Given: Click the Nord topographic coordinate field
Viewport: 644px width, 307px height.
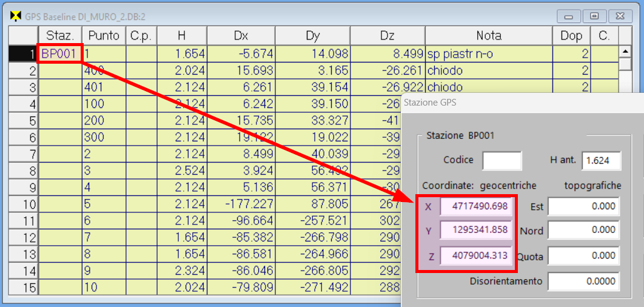Looking at the screenshot, I should point(585,231).
